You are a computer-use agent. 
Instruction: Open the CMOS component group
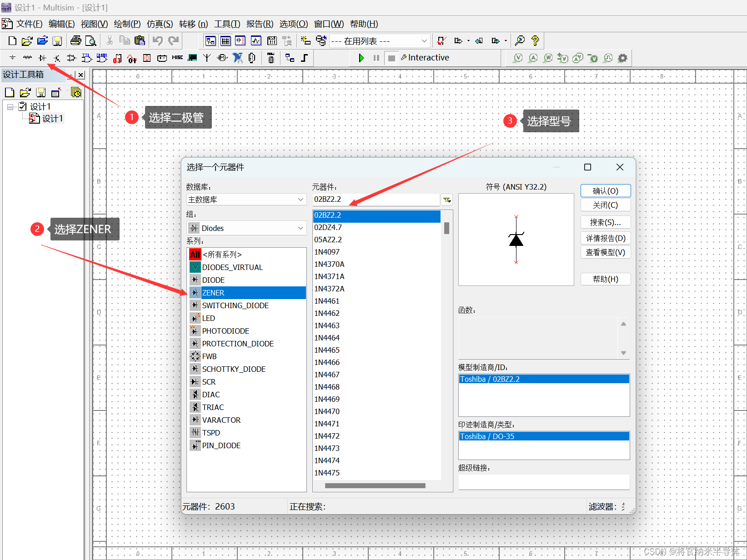coord(102,58)
